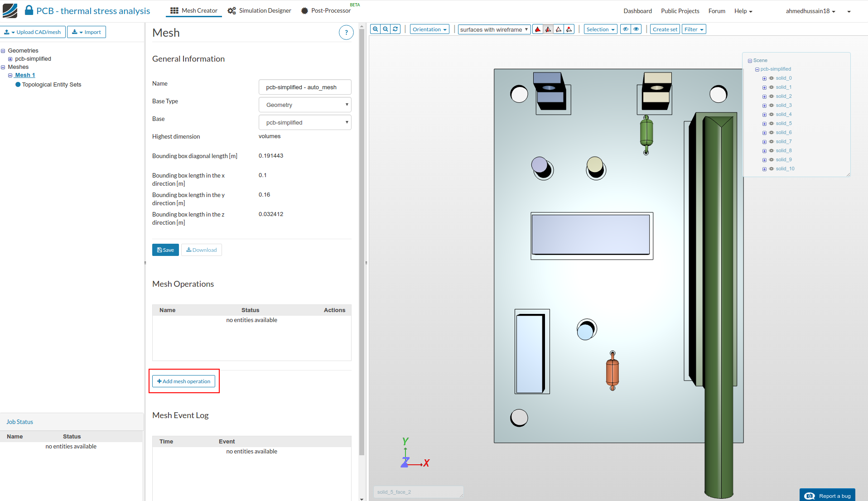This screenshot has height=501, width=868.
Task: Hide solid_3 using its eye icon
Action: click(x=771, y=106)
